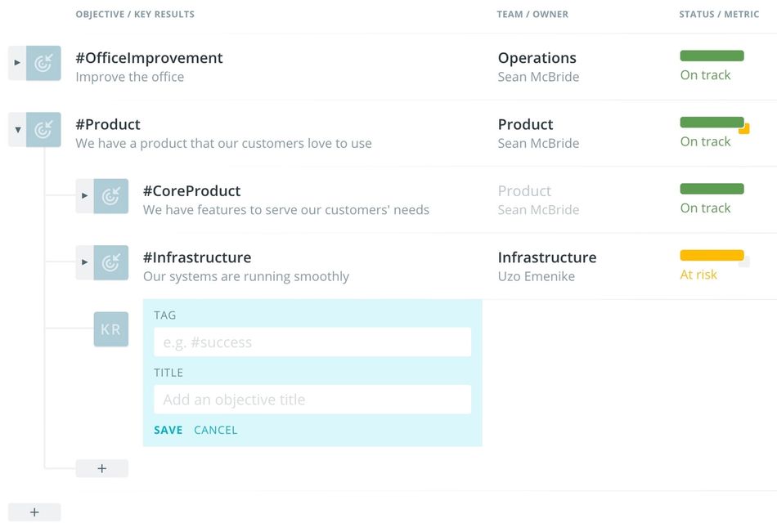Screen dimensions: 777x532
Task: Expand the #Infrastructure objective row
Action: [x=84, y=262]
